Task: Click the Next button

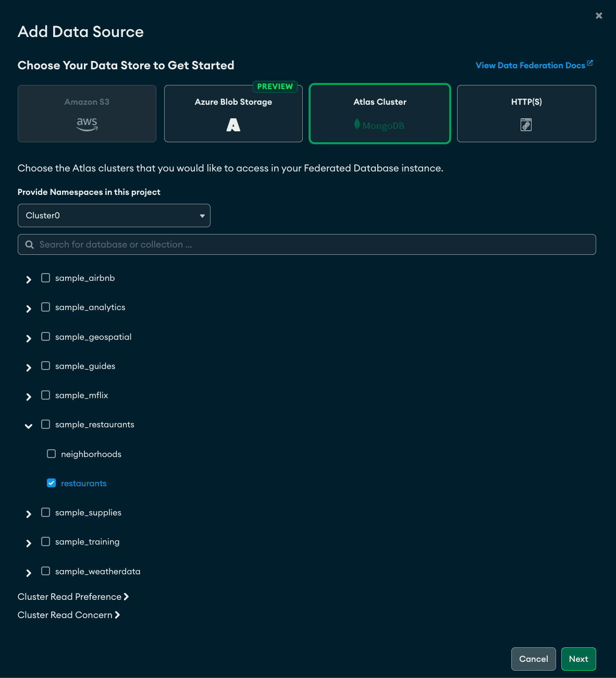Action: click(x=578, y=659)
